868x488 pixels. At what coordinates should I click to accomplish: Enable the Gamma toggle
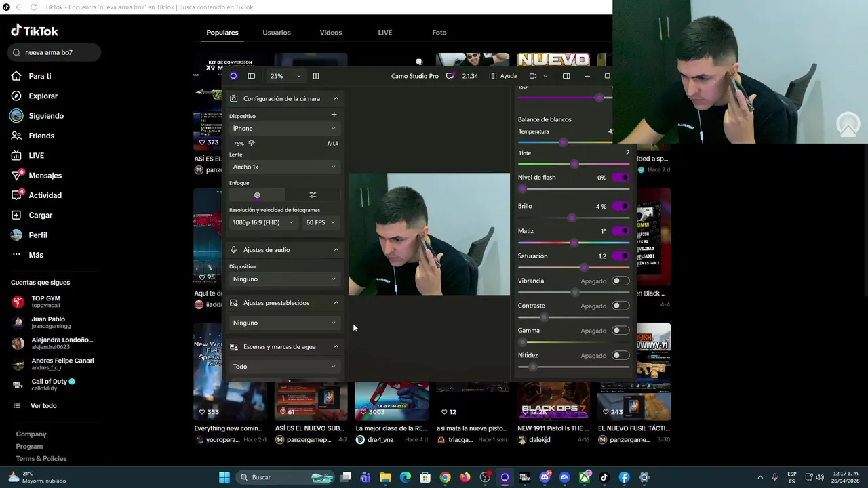tap(620, 331)
